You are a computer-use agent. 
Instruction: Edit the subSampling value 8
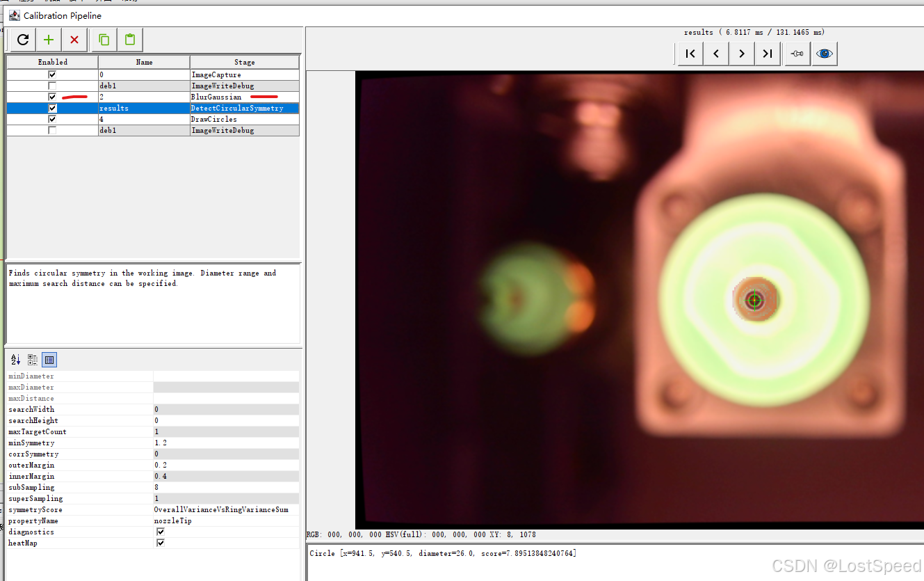[x=226, y=487]
